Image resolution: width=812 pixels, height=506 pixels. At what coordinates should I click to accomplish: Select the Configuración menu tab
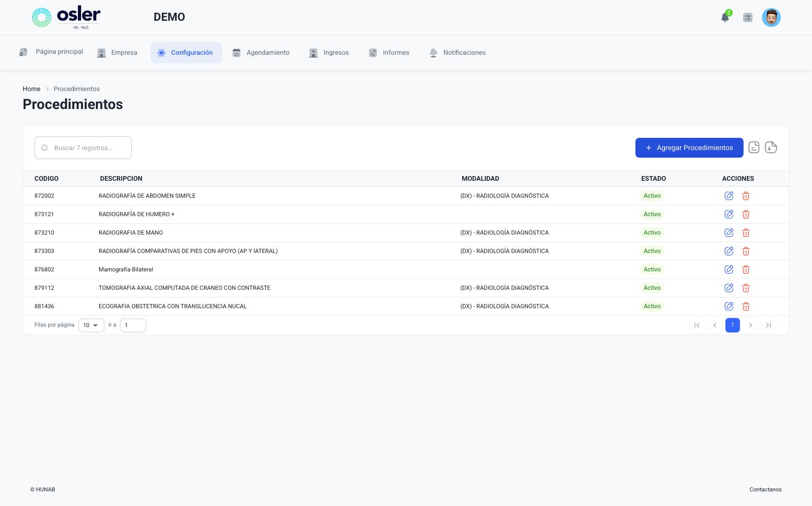coord(186,52)
